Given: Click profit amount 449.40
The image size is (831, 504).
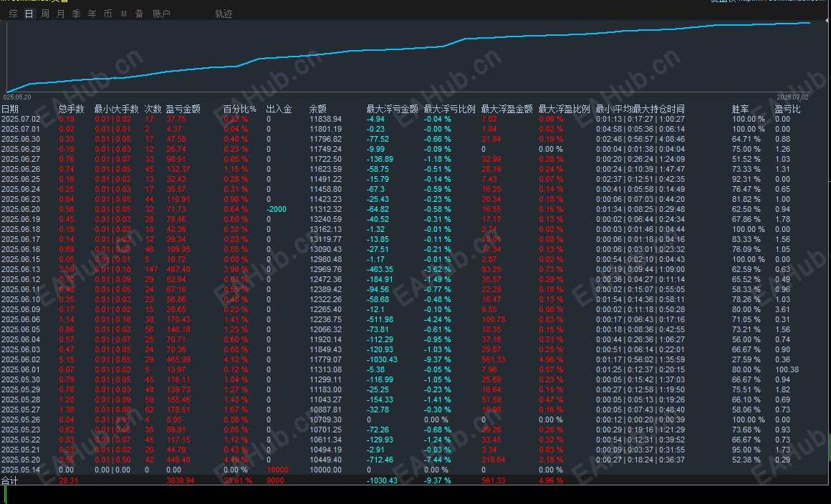Looking at the screenshot, I should [178, 460].
